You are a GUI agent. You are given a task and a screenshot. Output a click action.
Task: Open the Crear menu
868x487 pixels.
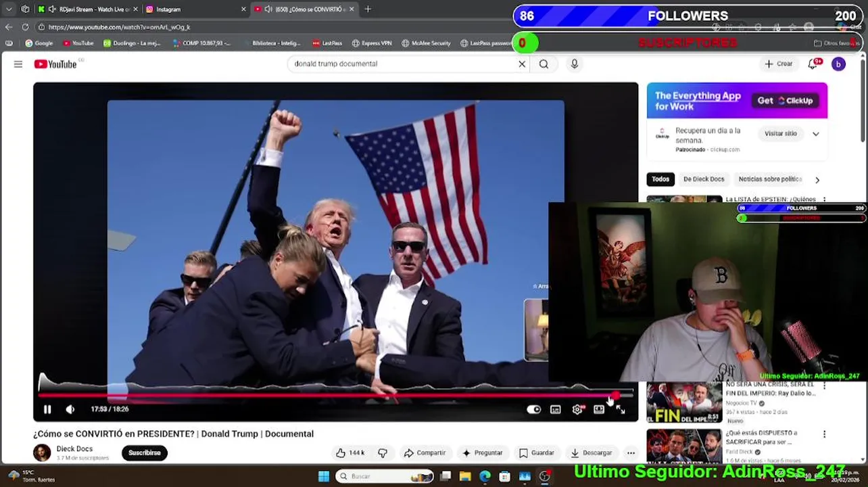coord(778,64)
